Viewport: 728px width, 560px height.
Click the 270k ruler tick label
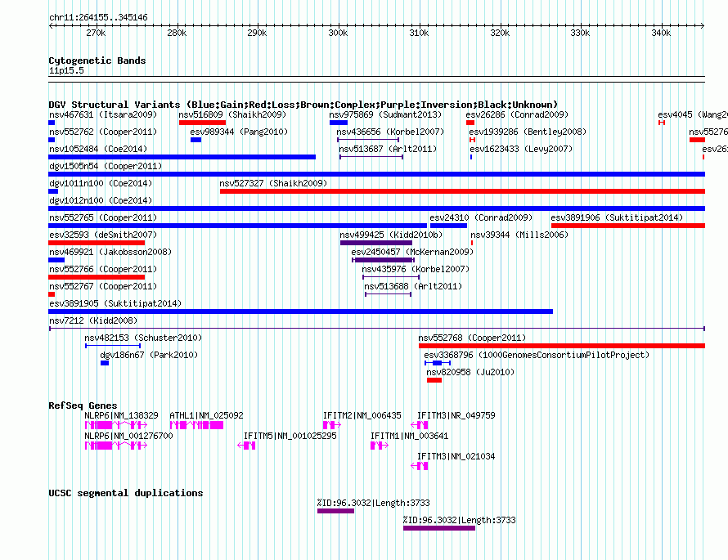[x=96, y=33]
